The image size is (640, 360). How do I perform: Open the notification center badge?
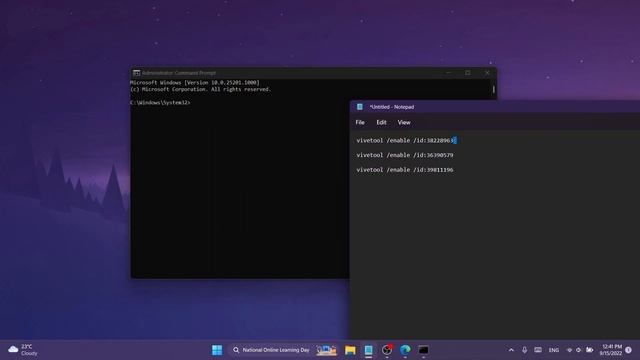click(x=629, y=350)
